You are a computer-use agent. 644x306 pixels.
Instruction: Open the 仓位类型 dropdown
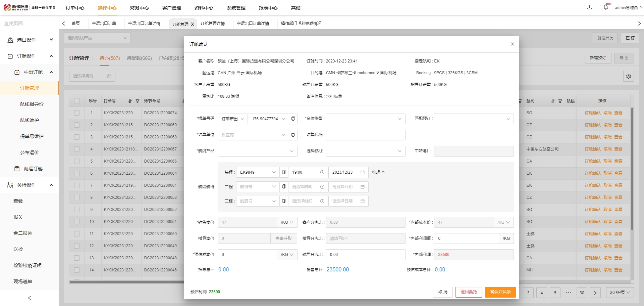pyautogui.click(x=366, y=119)
